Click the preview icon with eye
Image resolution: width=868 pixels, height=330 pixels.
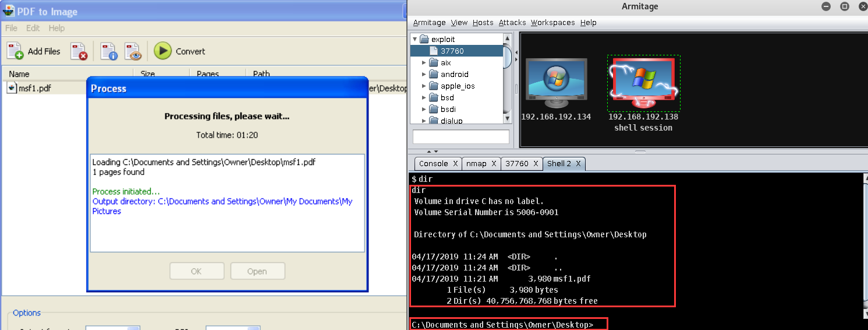click(133, 51)
